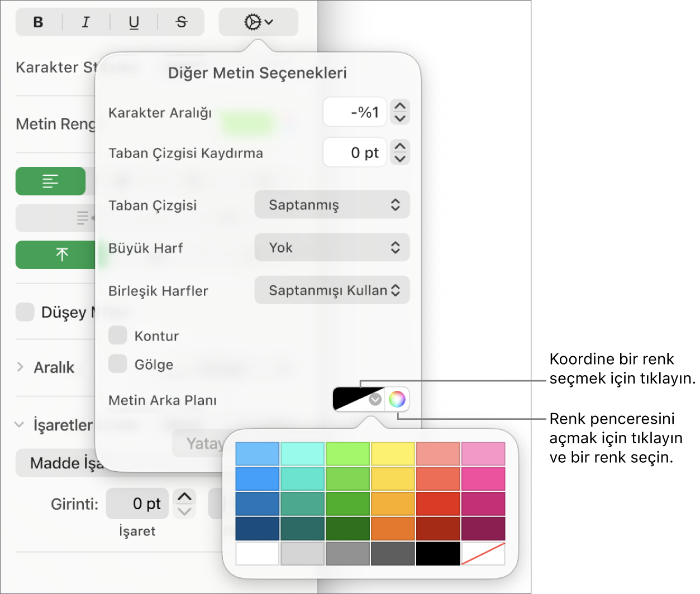Screen dimensions: 700x594
Task: Open the Taban Çizgisi dropdown
Action: tap(332, 205)
